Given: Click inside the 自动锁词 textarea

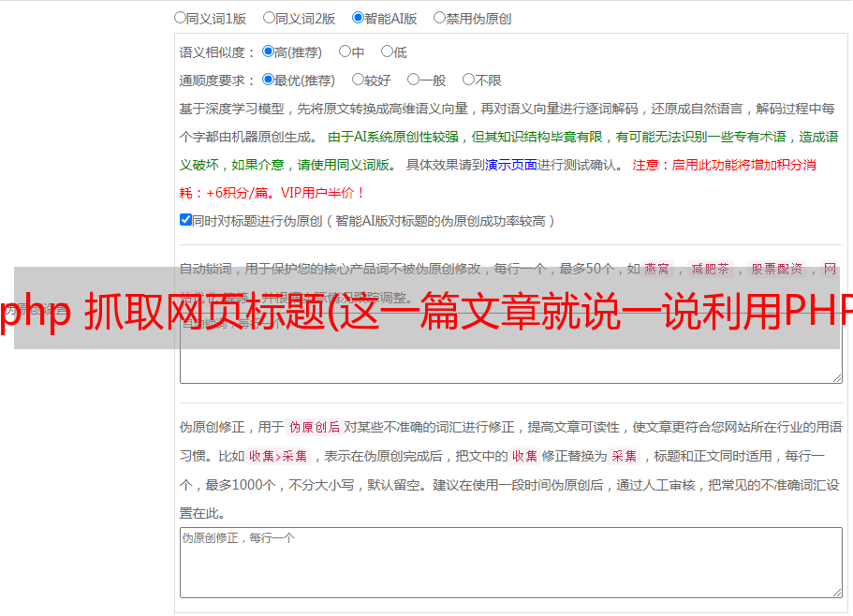Looking at the screenshot, I should point(511,348).
